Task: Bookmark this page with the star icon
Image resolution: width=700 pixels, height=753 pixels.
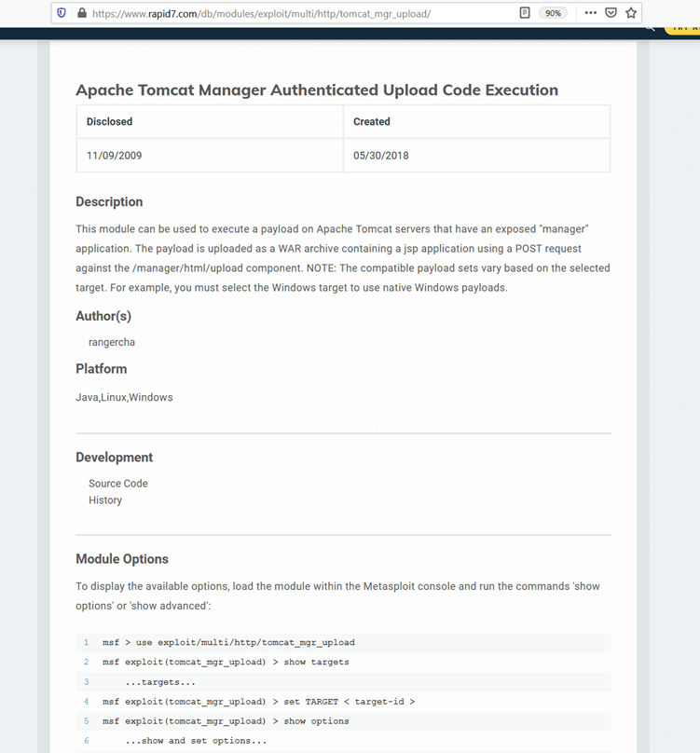Action: (x=631, y=13)
